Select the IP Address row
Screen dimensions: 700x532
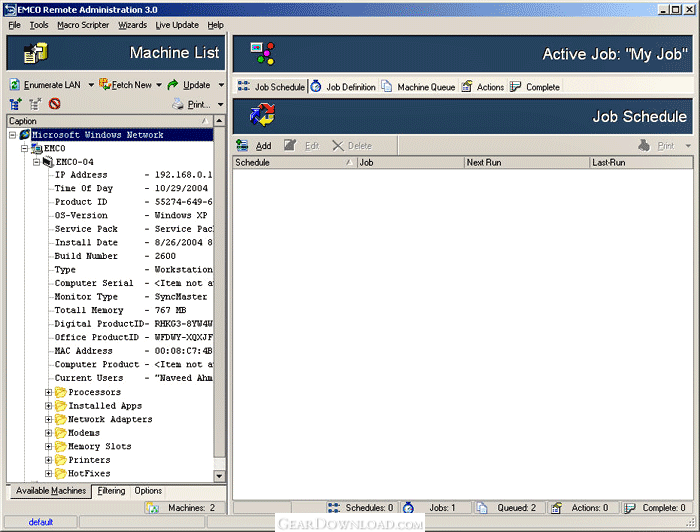(x=133, y=175)
